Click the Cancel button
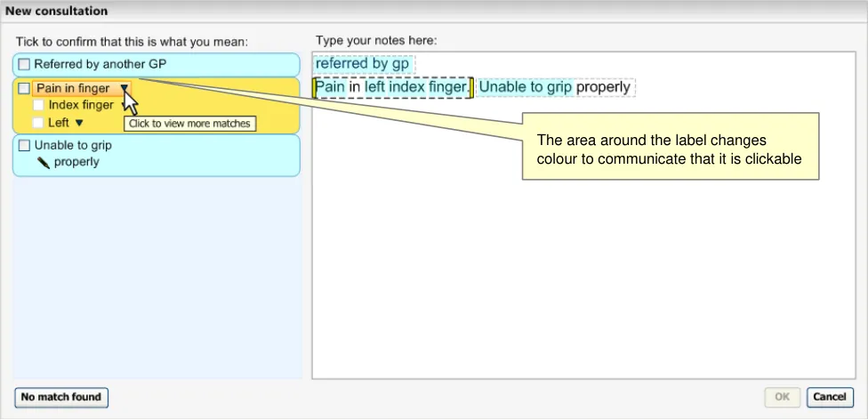The width and height of the screenshot is (868, 420). tap(829, 397)
